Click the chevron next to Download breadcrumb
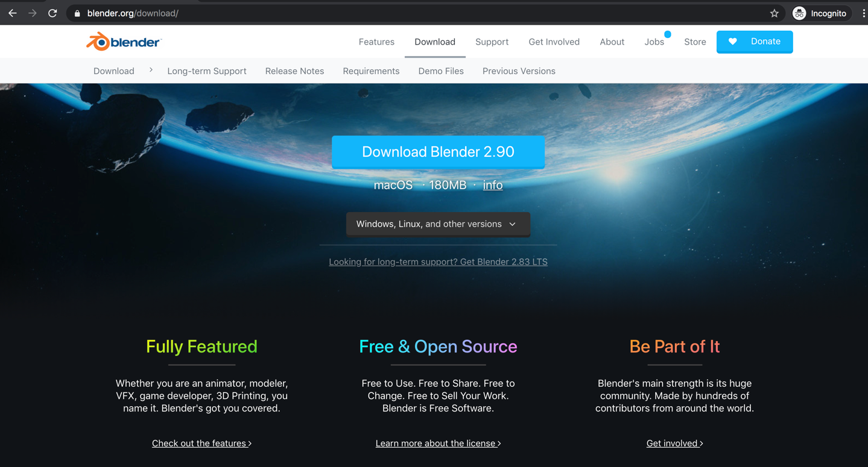This screenshot has width=868, height=467. pyautogui.click(x=150, y=70)
